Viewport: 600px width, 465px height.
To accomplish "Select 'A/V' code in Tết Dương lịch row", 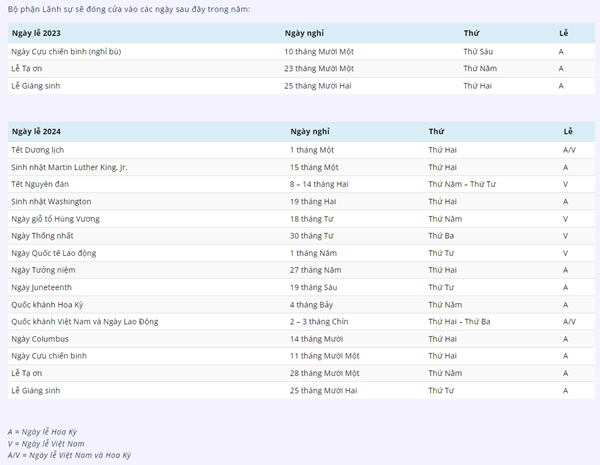I will click(569, 150).
